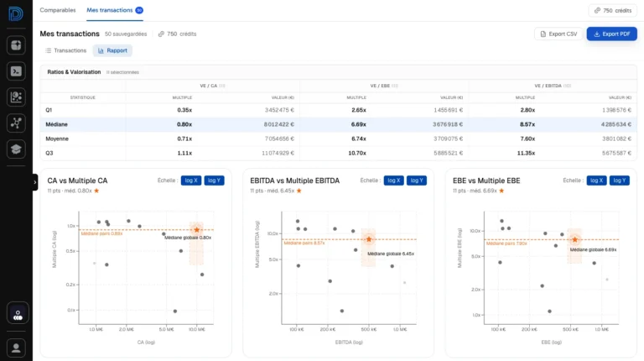Expand the sidebar using the chevron handle
Image resolution: width=644 pixels, height=361 pixels.
35,181
